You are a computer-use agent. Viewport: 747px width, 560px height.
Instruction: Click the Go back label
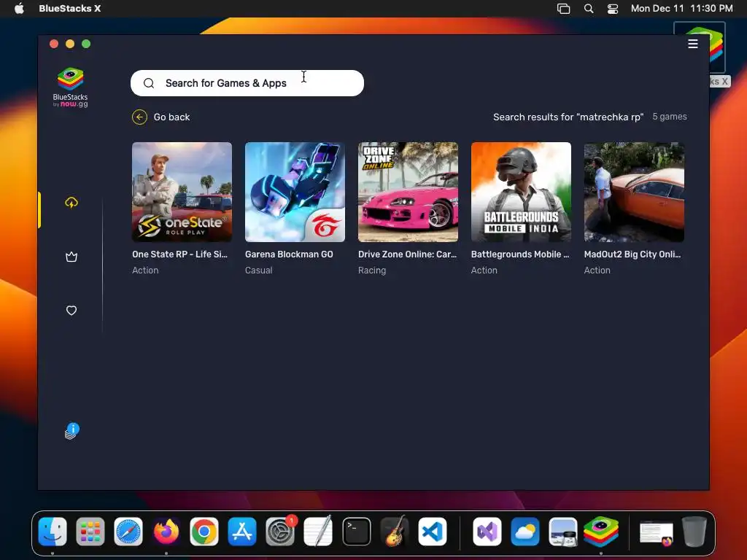click(x=171, y=117)
